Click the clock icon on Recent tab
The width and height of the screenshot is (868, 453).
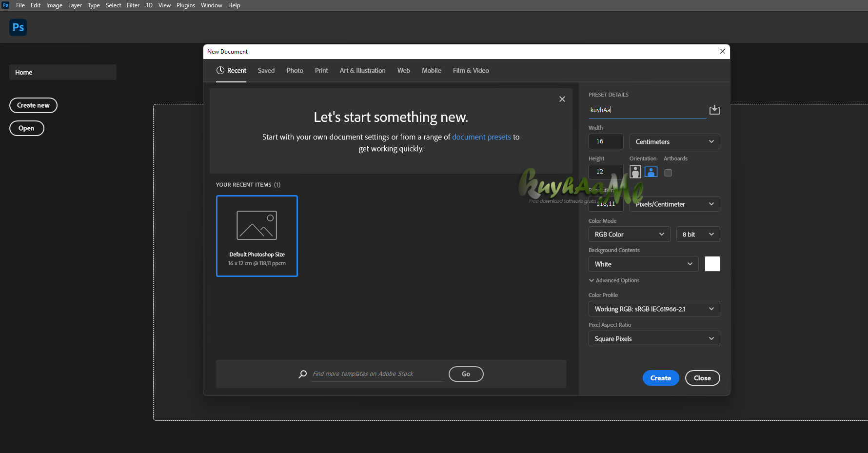(x=220, y=70)
